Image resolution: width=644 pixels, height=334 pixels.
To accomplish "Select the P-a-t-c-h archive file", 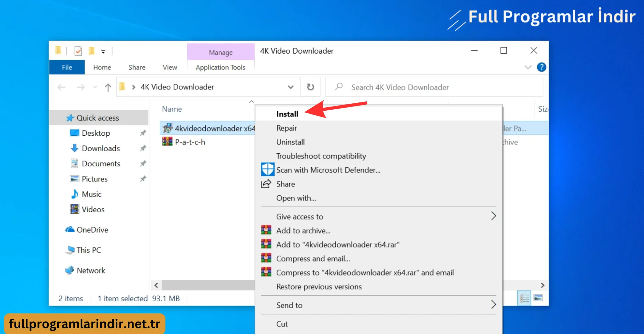I will tap(184, 142).
